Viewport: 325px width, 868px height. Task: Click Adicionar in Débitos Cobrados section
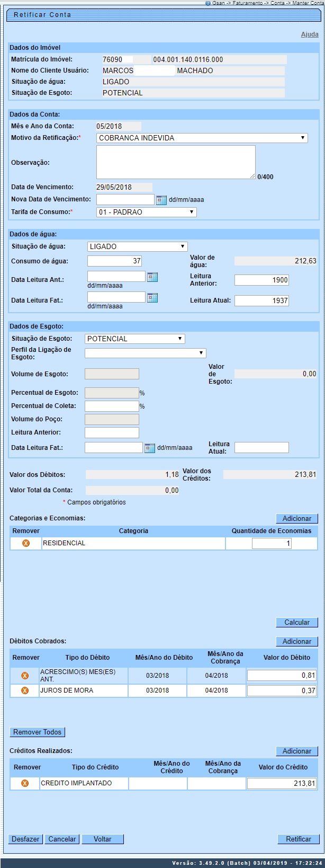(x=297, y=641)
